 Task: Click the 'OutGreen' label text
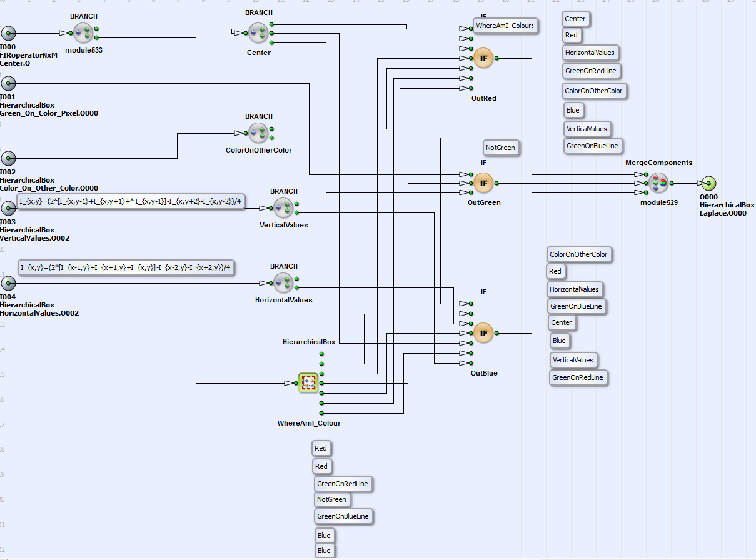(x=484, y=202)
